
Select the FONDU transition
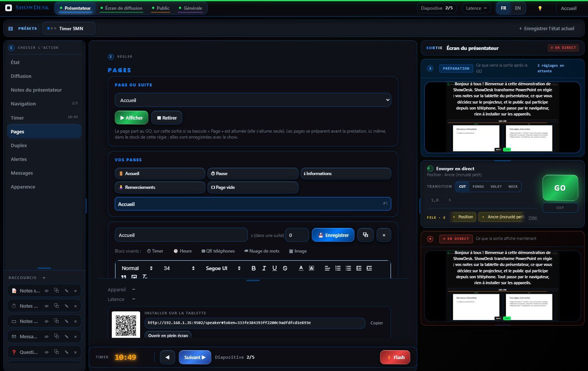[x=478, y=187]
